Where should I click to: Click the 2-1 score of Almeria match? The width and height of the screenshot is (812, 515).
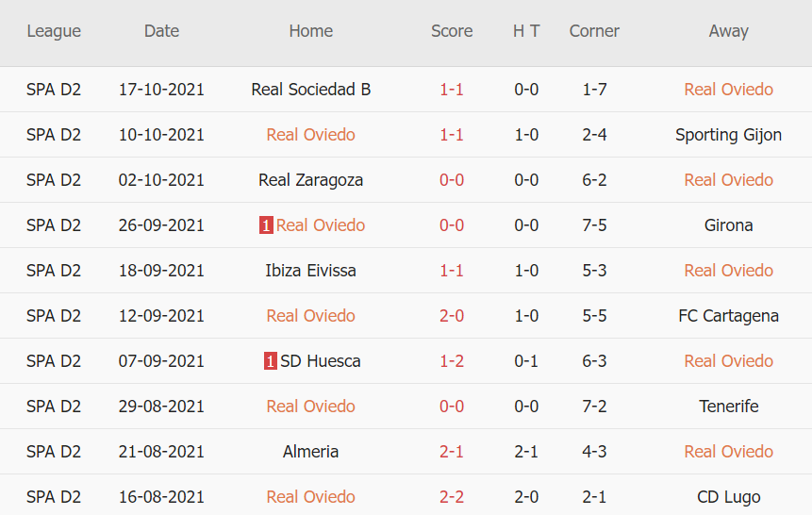(x=452, y=452)
